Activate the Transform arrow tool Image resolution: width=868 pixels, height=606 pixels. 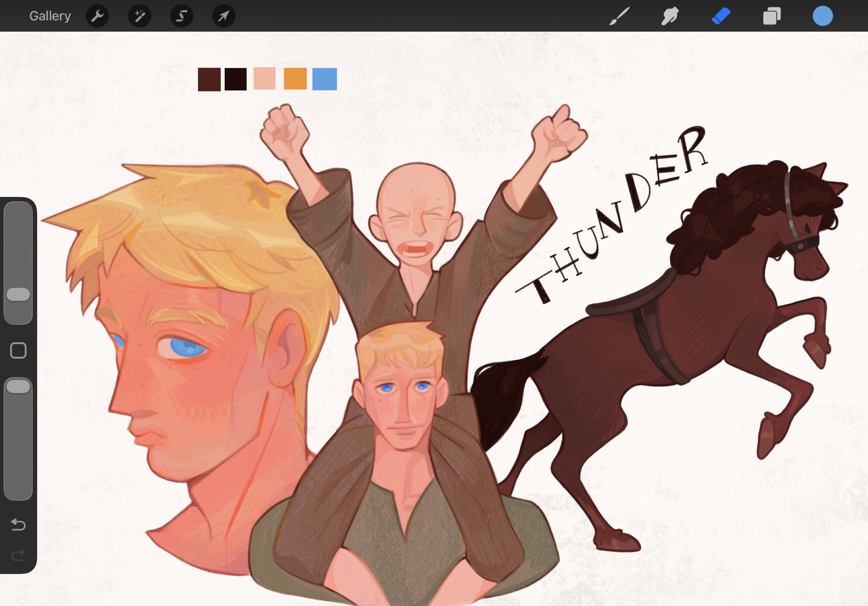coord(224,16)
